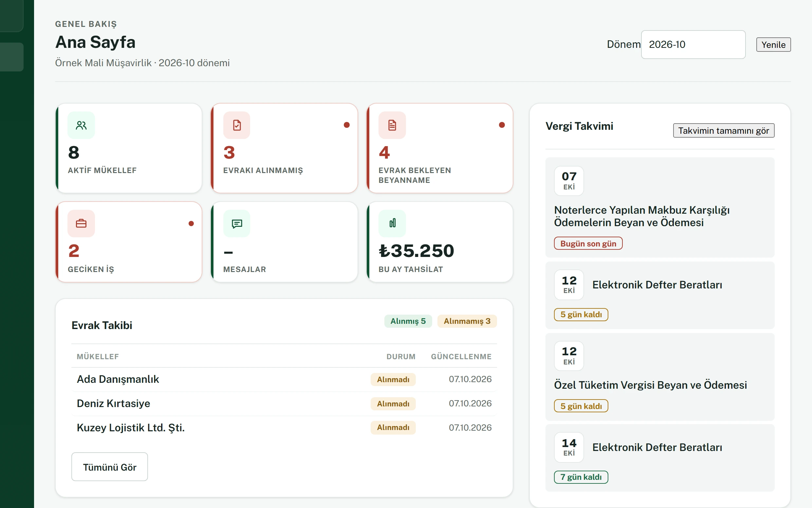812x508 pixels.
Task: Click the 7 gün kaldı badge
Action: 581,477
